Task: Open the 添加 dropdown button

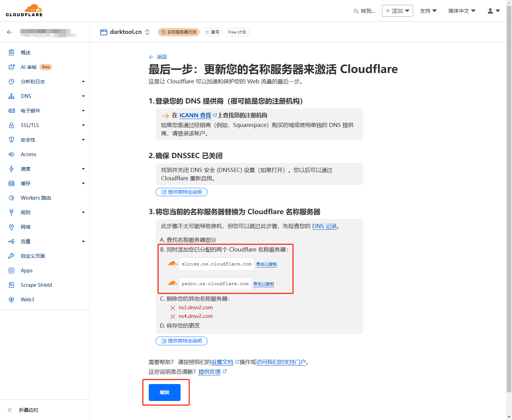Action: pos(397,11)
